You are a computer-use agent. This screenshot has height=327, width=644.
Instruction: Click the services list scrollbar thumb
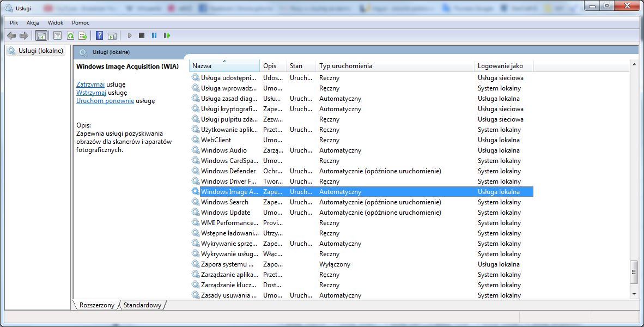pos(634,271)
